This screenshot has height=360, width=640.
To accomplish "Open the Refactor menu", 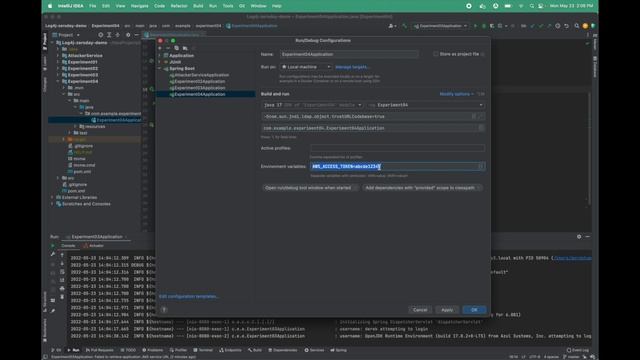I will click(179, 6).
